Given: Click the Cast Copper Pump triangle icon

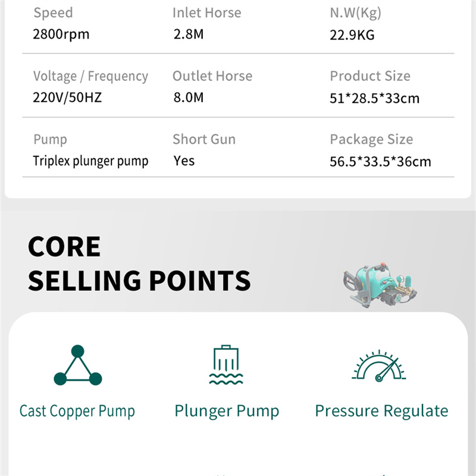Looking at the screenshot, I should [x=78, y=365].
